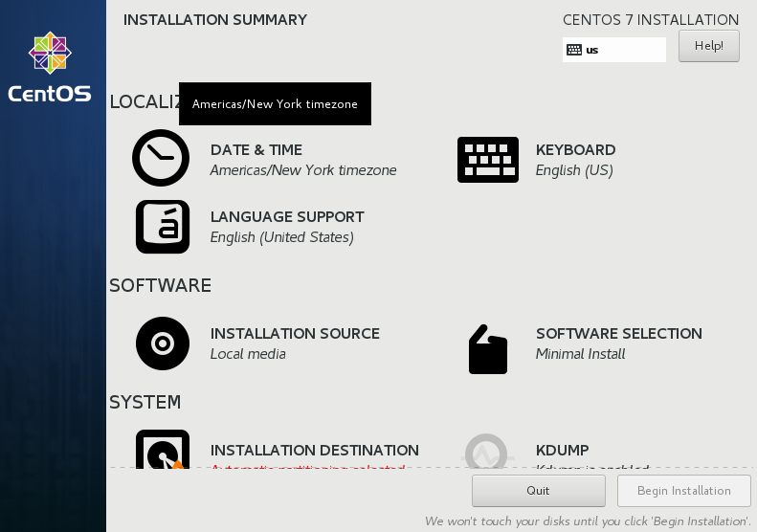
Task: Click 'English (United States)' language text
Action: tap(282, 237)
